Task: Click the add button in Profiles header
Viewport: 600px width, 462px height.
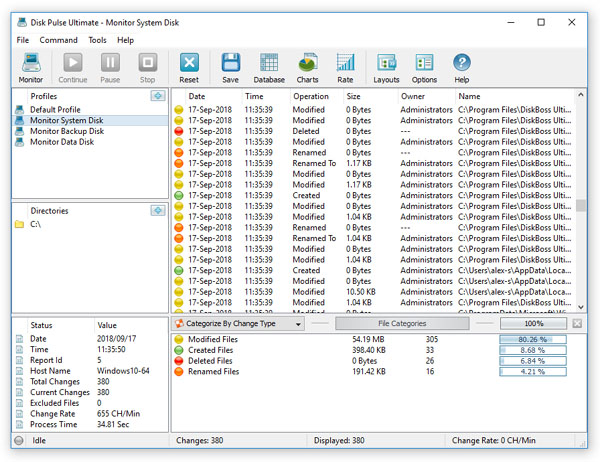Action: (x=158, y=96)
